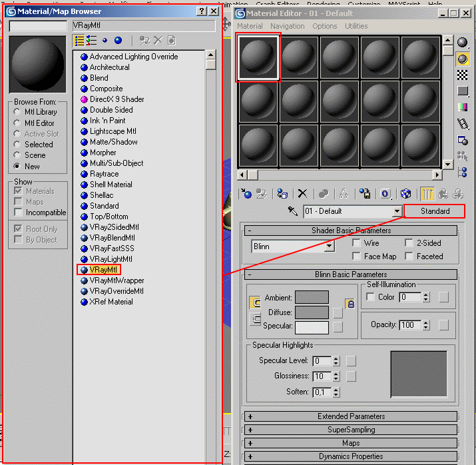The image size is (476, 465).
Task: Expand the Maps rollout
Action: (x=351, y=443)
